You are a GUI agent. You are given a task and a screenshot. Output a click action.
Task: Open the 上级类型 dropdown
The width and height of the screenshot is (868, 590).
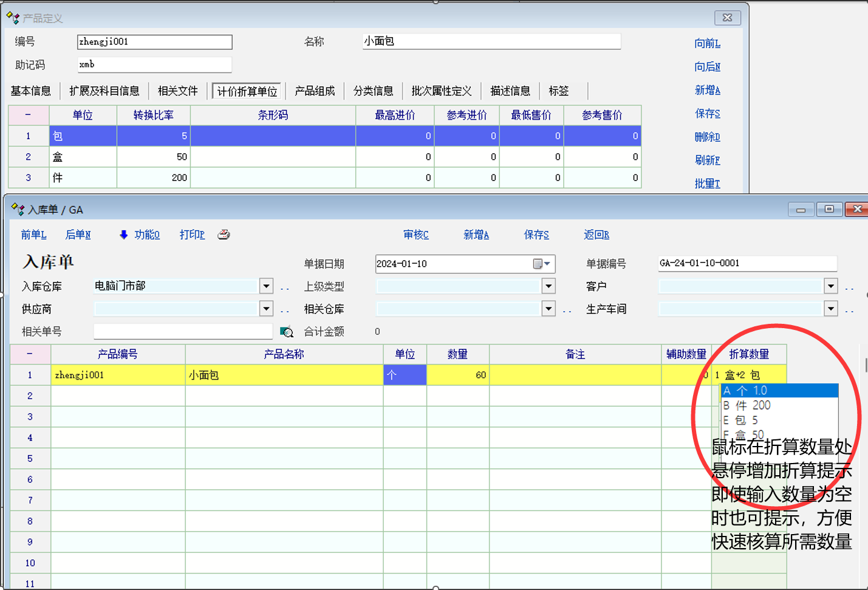pyautogui.click(x=548, y=286)
